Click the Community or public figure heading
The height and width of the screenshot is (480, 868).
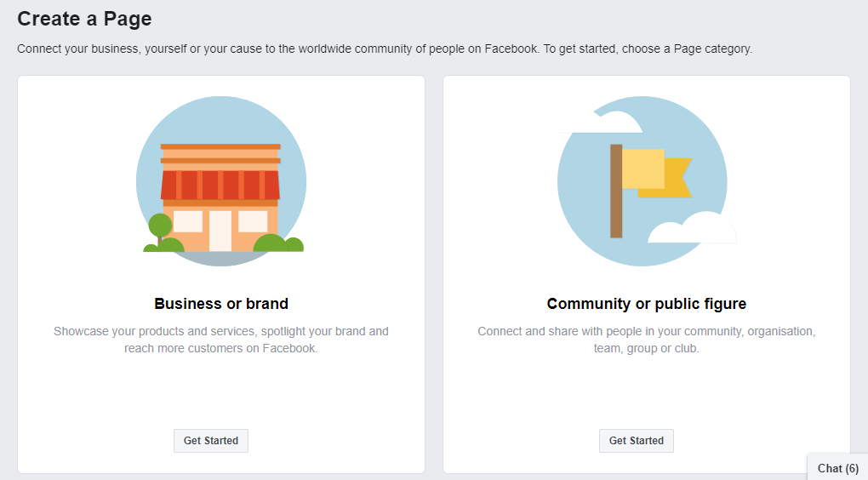[x=647, y=303]
